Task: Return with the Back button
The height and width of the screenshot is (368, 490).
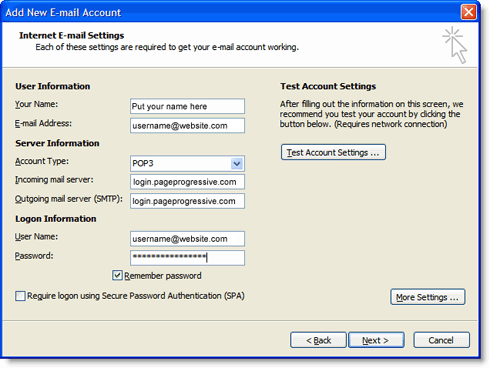Action: click(318, 340)
